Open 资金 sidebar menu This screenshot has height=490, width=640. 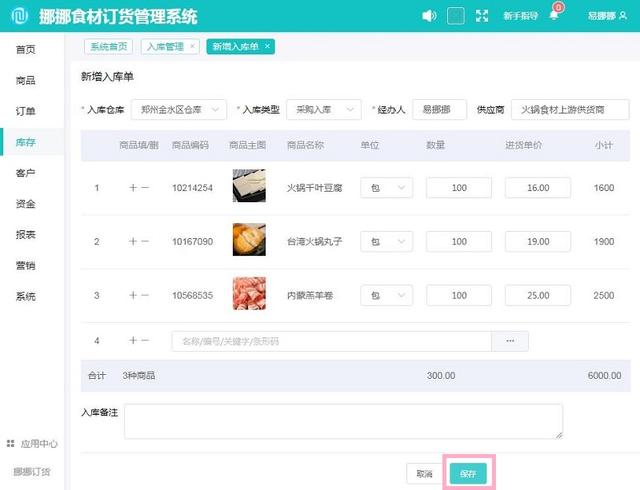26,204
